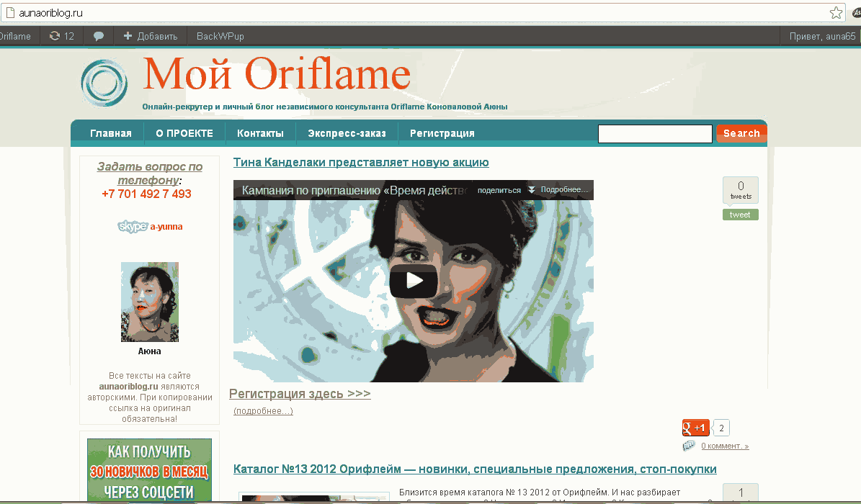Open Каталог №13 2012 Орифлейм post link
This screenshot has width=861, height=504.
pos(475,469)
